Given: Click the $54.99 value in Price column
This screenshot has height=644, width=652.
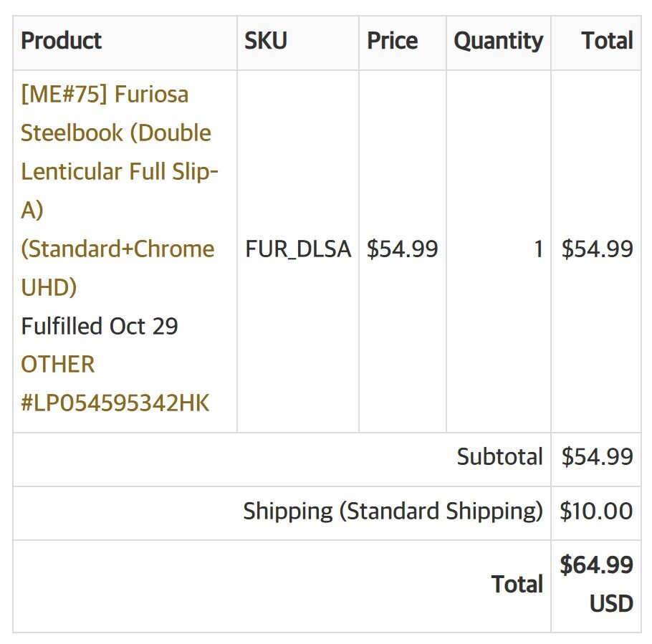Looking at the screenshot, I should (402, 249).
